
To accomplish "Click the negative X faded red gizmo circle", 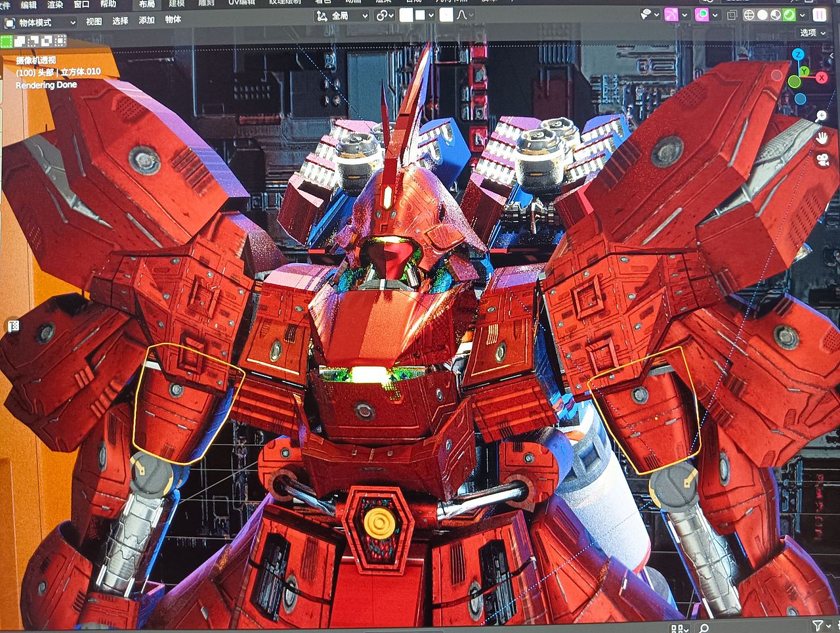I will [x=777, y=76].
